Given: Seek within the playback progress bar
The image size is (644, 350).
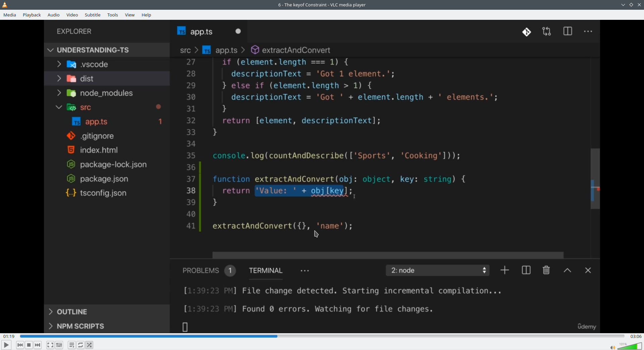Looking at the screenshot, I should pyautogui.click(x=322, y=336).
